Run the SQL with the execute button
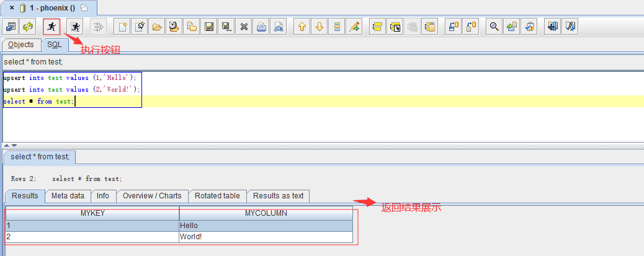Viewport: 644px width, 256px height. [51, 27]
